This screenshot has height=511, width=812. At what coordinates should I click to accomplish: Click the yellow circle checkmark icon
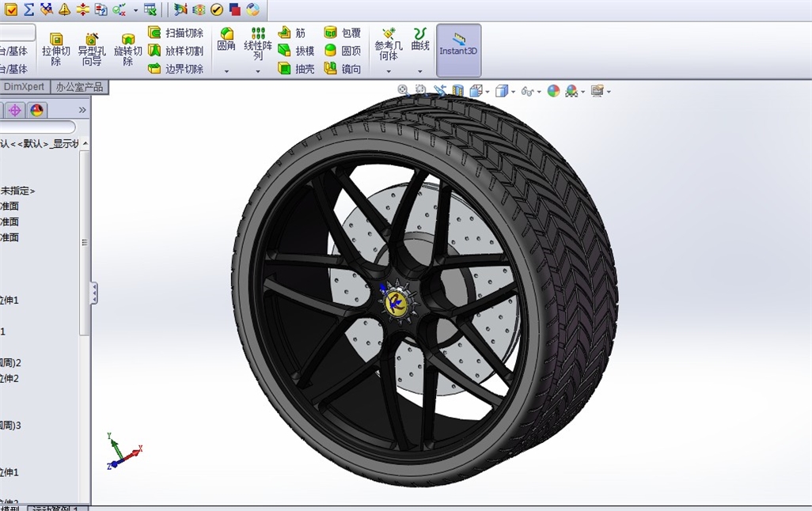217,9
